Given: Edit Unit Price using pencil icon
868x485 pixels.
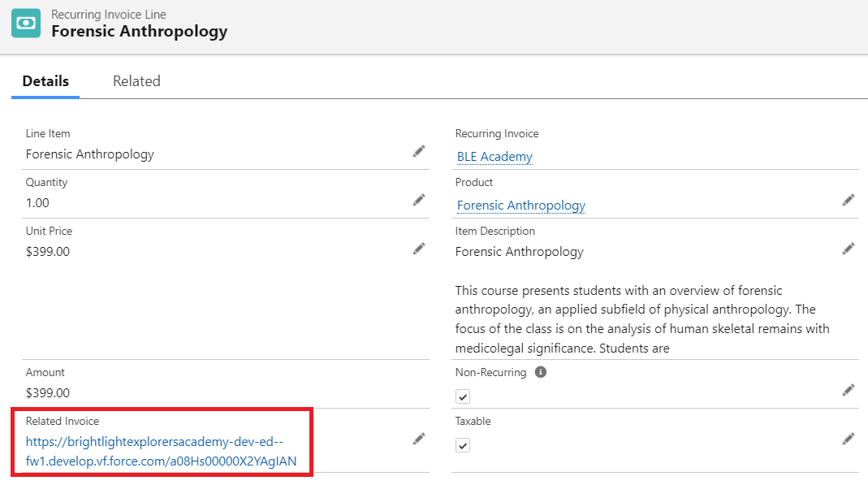Looking at the screenshot, I should (x=419, y=249).
